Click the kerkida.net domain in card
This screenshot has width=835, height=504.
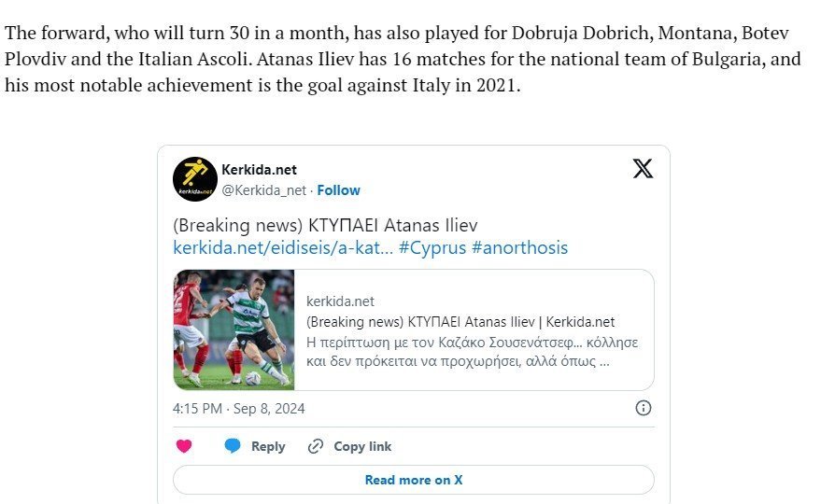340,301
